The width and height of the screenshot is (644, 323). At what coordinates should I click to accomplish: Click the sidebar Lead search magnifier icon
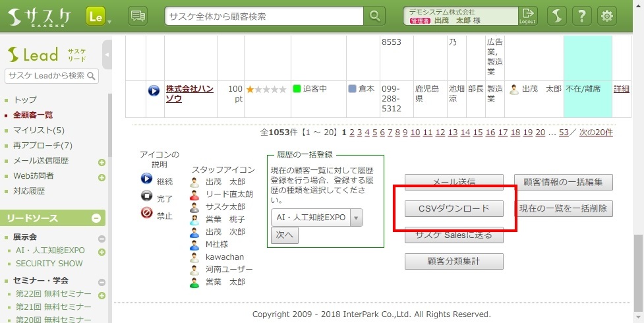pos(92,76)
